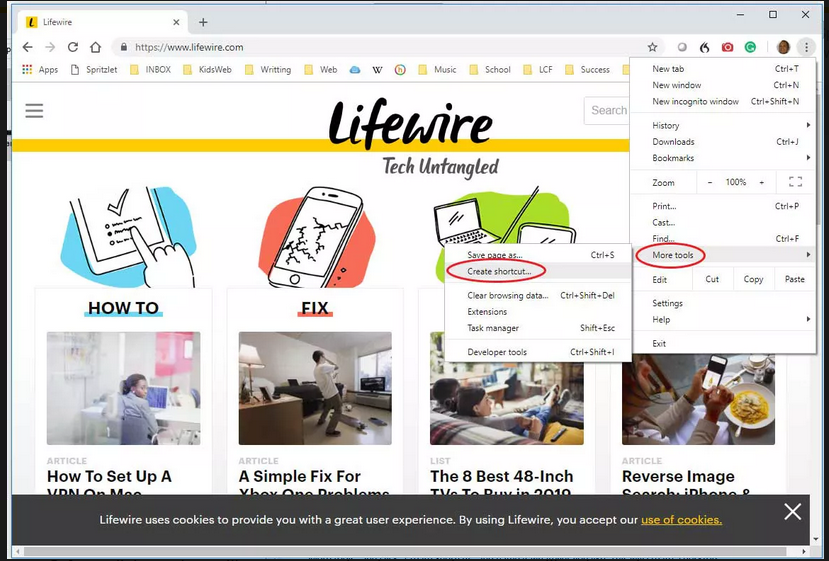Go to the home page icon
This screenshot has height=561, width=829.
pos(95,47)
